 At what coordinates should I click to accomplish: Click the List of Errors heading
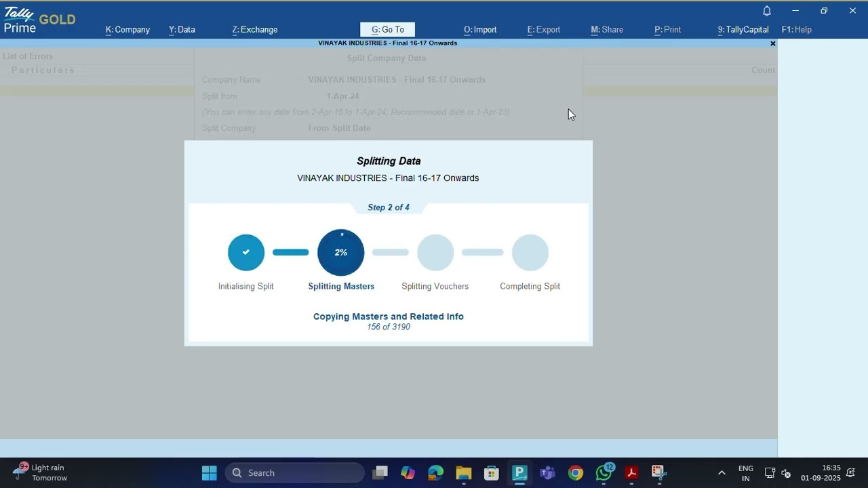click(27, 56)
